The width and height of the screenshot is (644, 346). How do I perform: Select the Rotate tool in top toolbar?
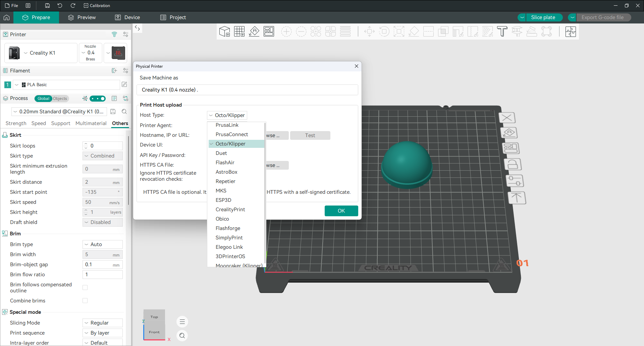(384, 32)
